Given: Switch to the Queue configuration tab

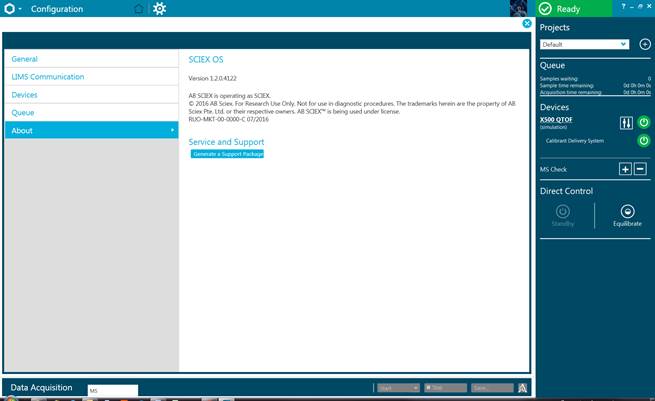Looking at the screenshot, I should coord(91,113).
